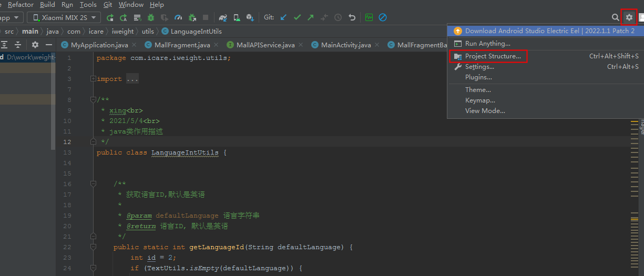Open the Git menu in menu bar
644x276 pixels.
tap(108, 5)
